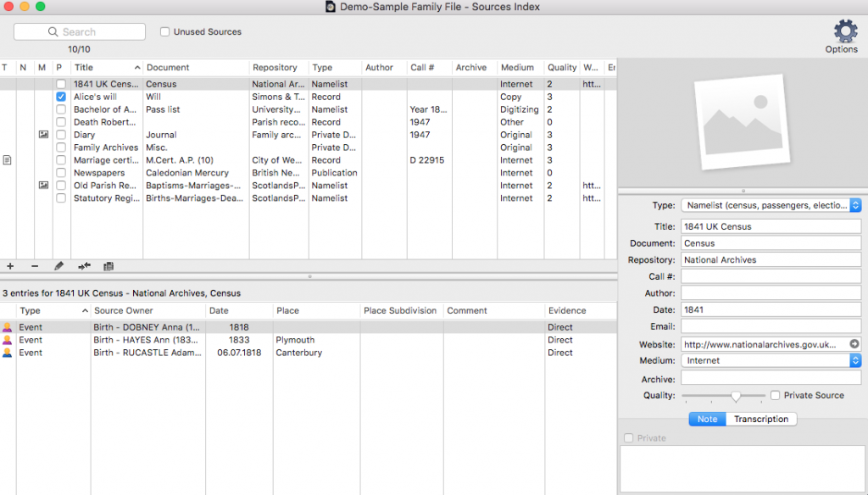Screen dimensions: 868x495
Task: Click the media icon in Diary row
Action: tap(43, 135)
